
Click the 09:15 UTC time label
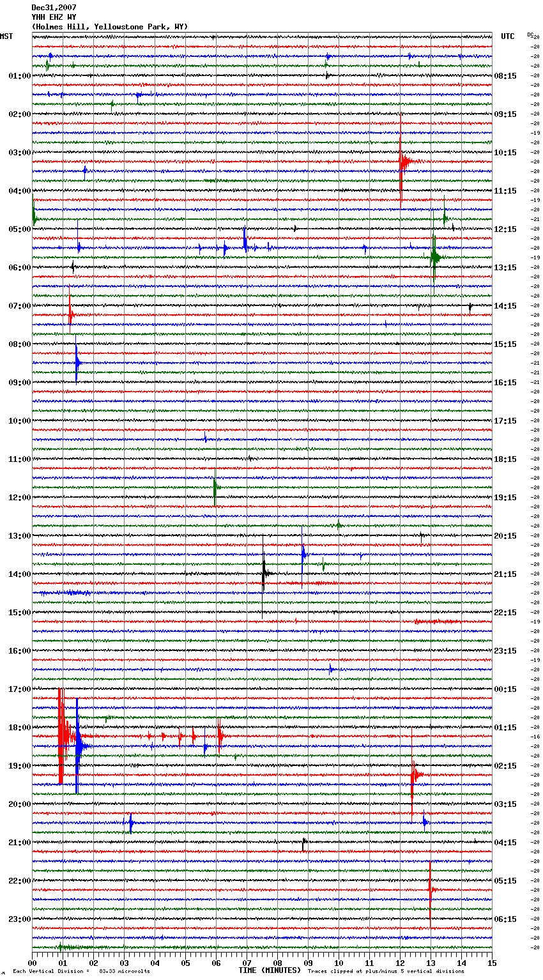click(505, 114)
